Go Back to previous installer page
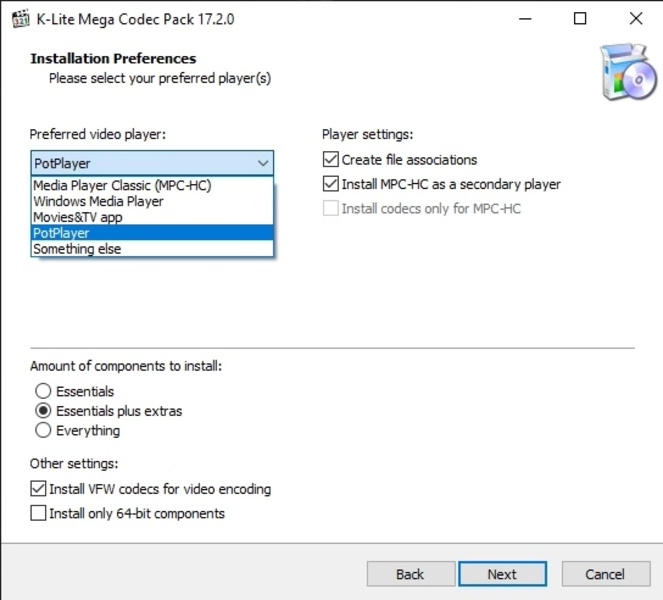The width and height of the screenshot is (663, 600). click(411, 574)
